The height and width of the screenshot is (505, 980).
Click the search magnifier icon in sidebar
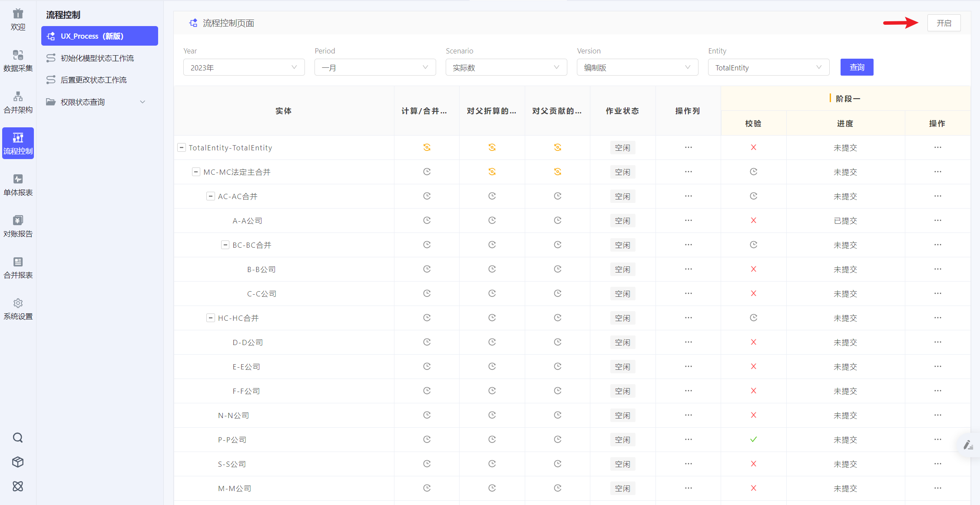18,438
